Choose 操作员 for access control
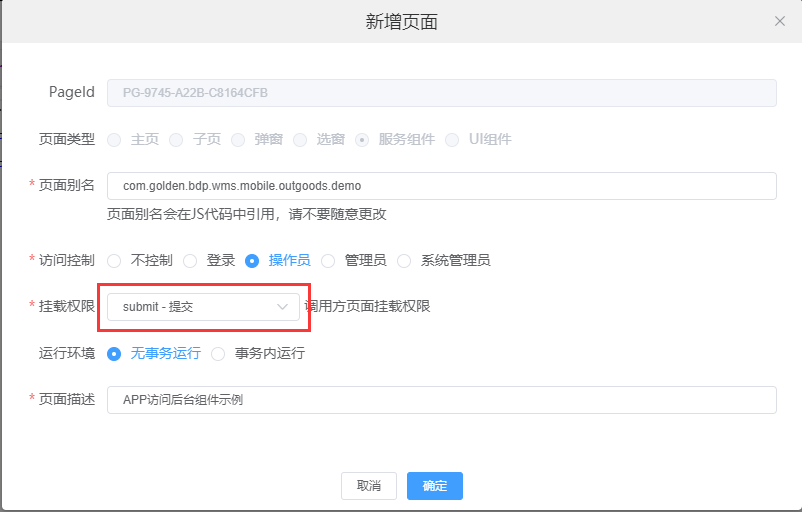 click(252, 261)
